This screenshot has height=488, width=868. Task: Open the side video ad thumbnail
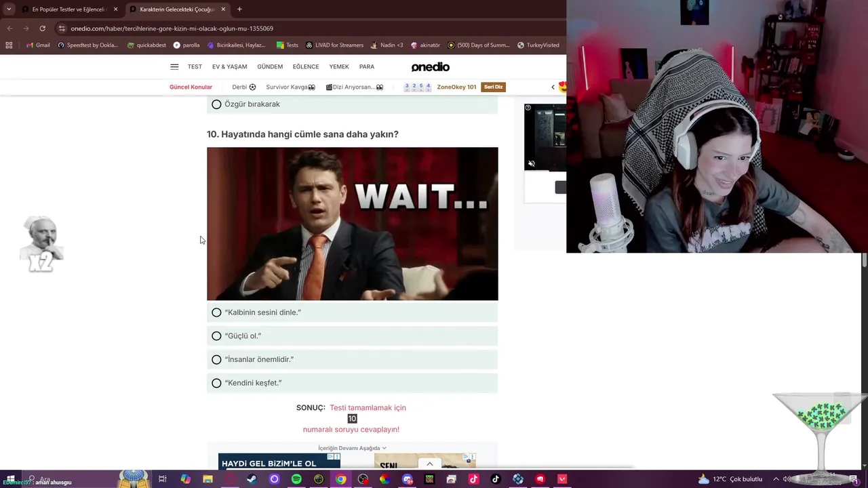click(545, 137)
